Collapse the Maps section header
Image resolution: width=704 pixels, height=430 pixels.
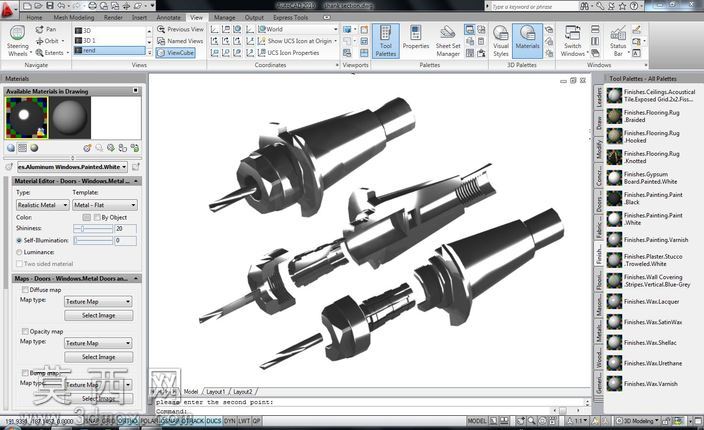(x=136, y=279)
